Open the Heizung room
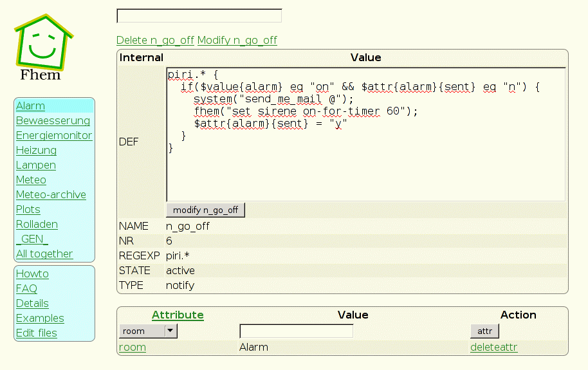588x370 pixels. pyautogui.click(x=36, y=151)
